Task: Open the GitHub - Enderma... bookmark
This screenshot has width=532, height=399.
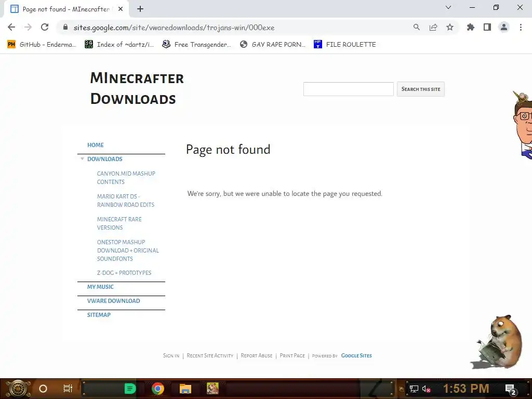Action: [x=42, y=45]
